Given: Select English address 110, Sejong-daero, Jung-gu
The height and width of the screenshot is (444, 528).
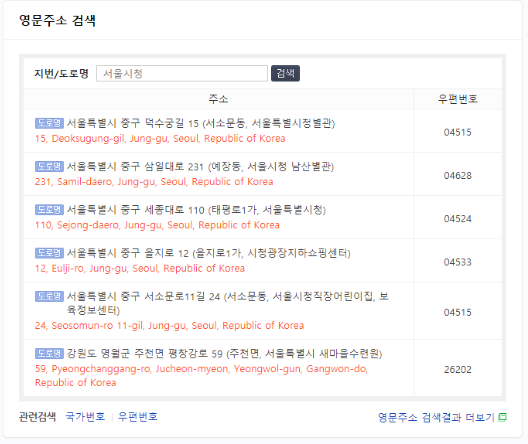Looking at the screenshot, I should tap(157, 225).
